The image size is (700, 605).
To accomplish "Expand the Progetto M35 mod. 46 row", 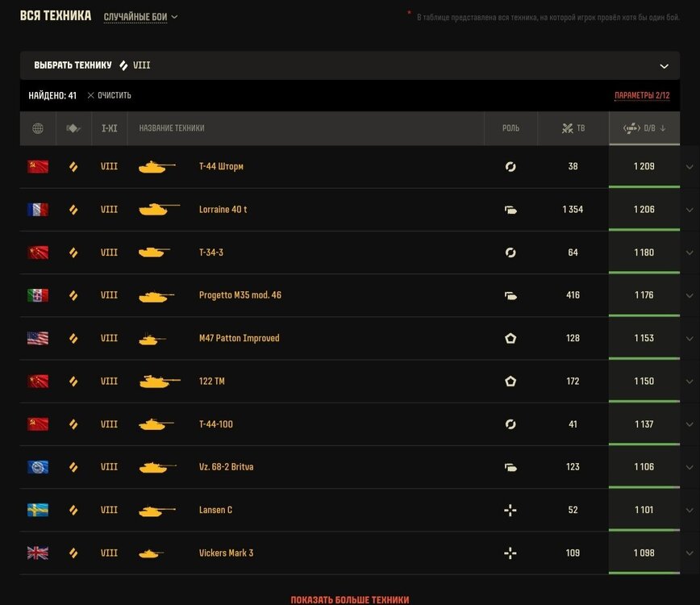I will 690,295.
